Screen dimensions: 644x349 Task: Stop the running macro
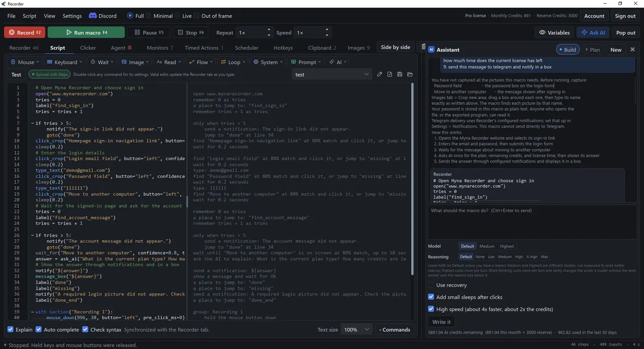pos(191,32)
